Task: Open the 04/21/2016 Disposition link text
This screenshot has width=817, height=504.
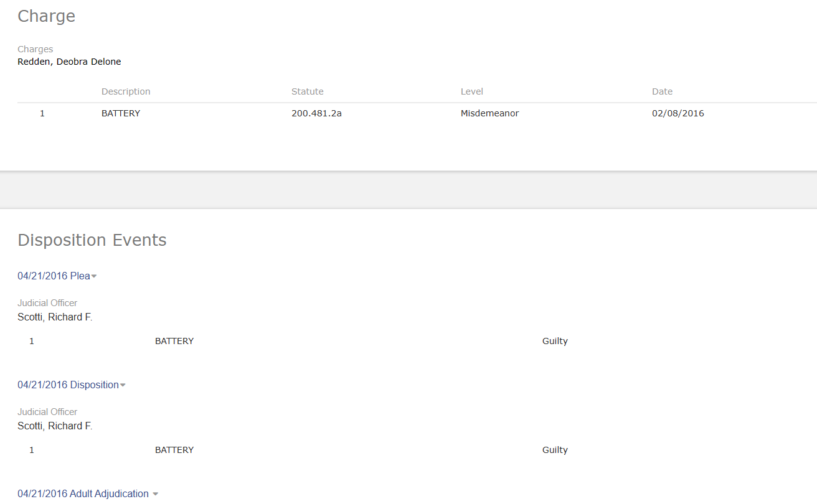Action: coord(68,385)
